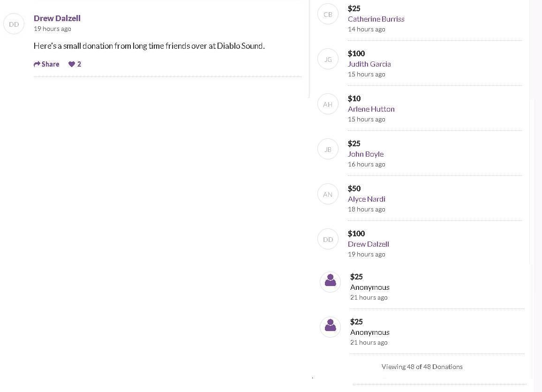Like the comment with the heart icon
This screenshot has height=392, width=542.
pyautogui.click(x=72, y=64)
